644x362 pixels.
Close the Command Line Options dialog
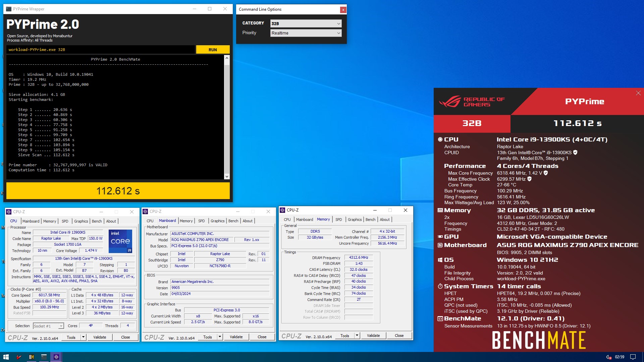343,10
